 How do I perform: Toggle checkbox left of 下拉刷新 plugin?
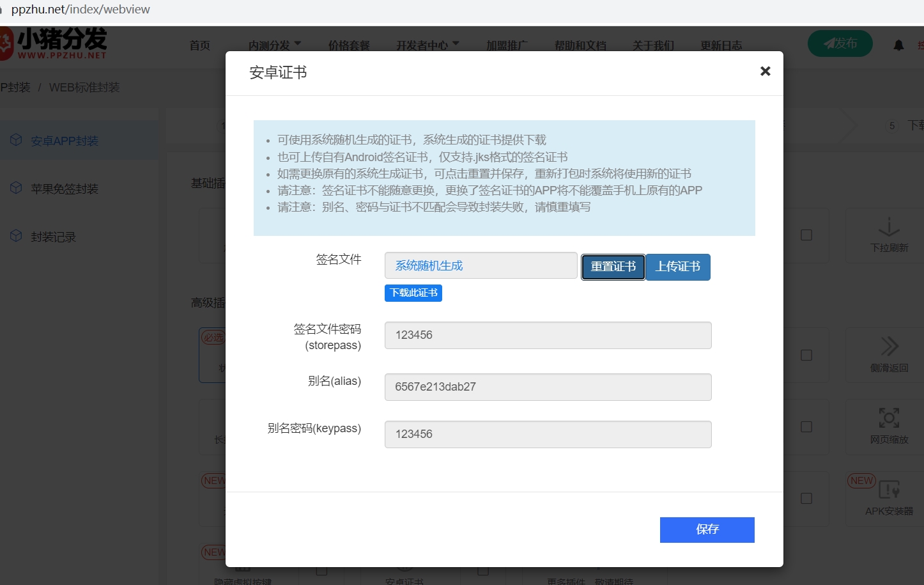[806, 235]
